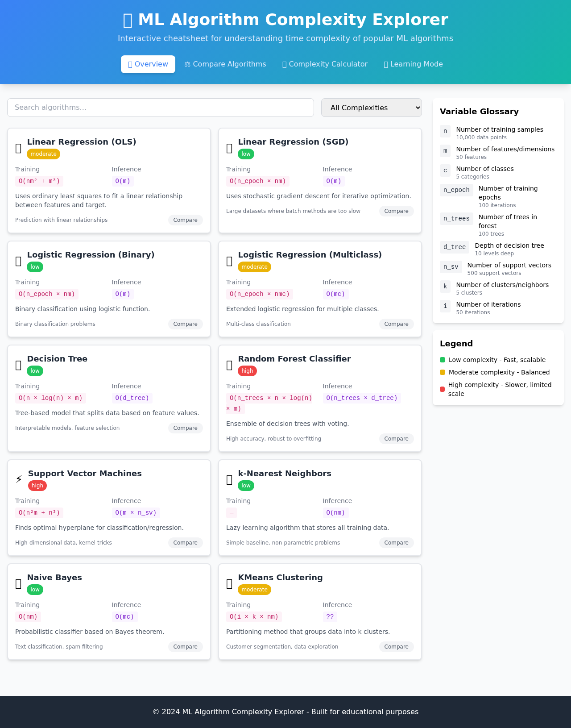Switch to the Overview tab
The image size is (571, 728).
tap(148, 64)
